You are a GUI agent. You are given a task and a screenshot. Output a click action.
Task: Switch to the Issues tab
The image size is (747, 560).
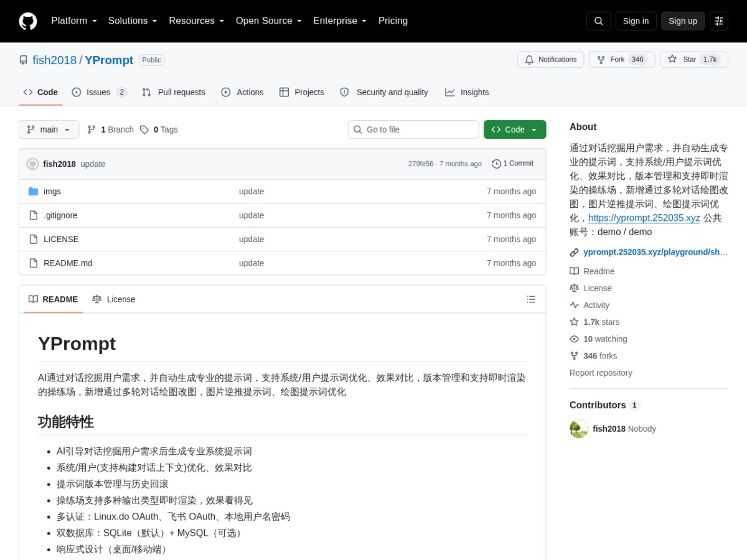tap(100, 92)
